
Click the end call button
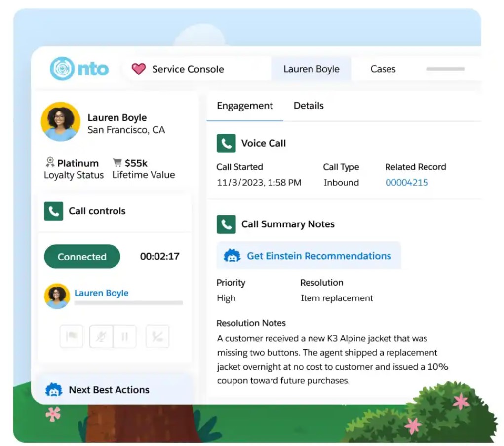point(157,336)
